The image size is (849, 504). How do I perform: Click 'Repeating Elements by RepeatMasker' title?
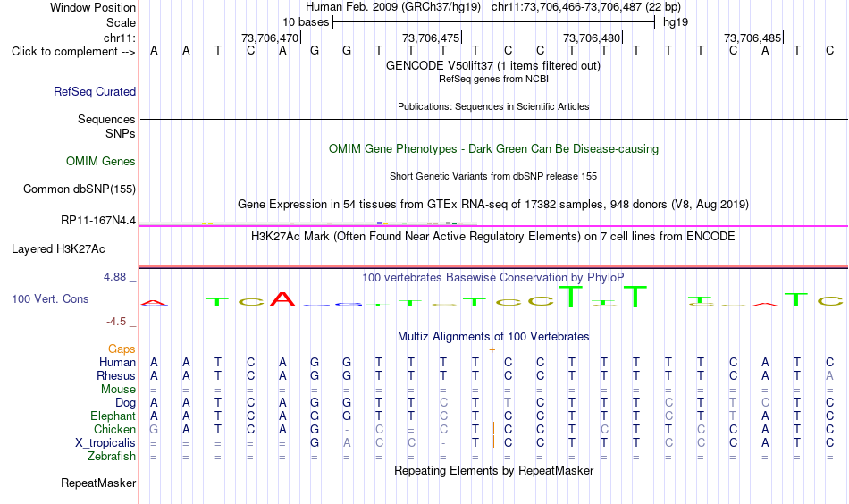tap(494, 470)
